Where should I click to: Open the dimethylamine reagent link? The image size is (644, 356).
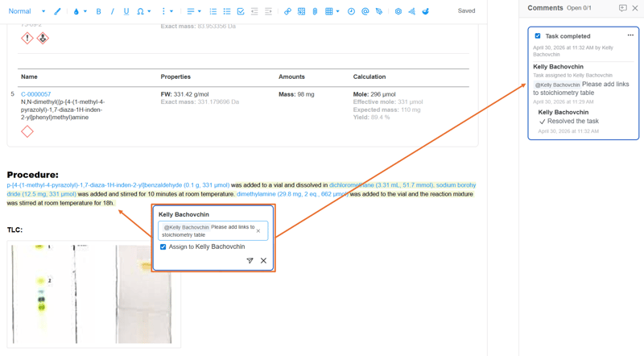click(293, 194)
